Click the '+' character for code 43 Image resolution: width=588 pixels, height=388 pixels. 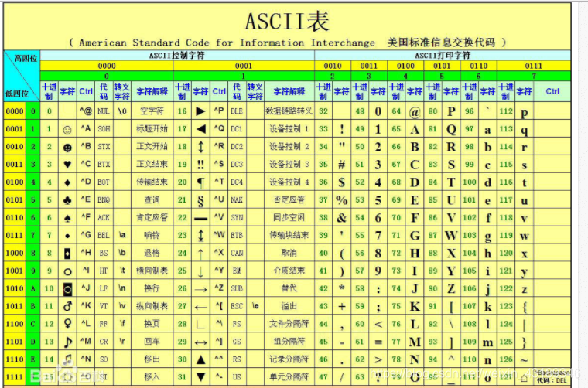coord(342,306)
